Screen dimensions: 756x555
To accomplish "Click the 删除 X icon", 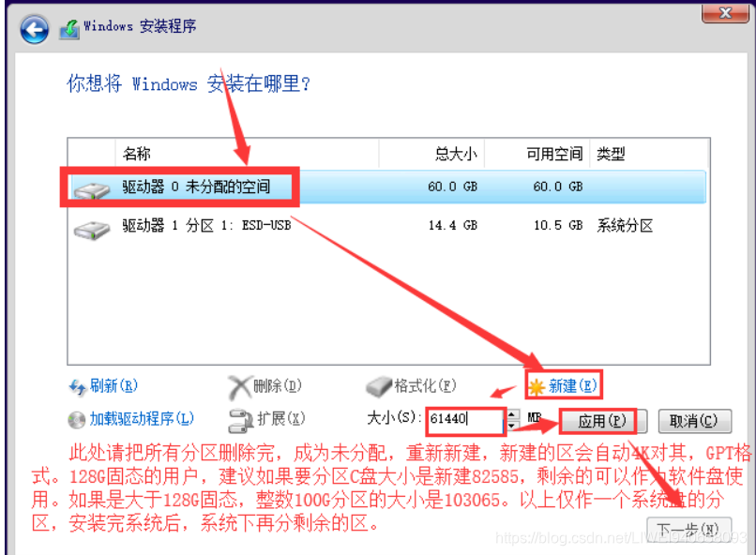I will (x=239, y=387).
